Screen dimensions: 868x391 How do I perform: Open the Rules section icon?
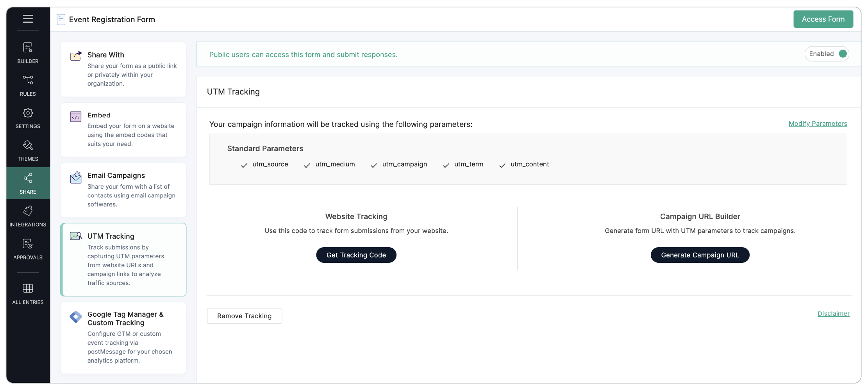28,80
